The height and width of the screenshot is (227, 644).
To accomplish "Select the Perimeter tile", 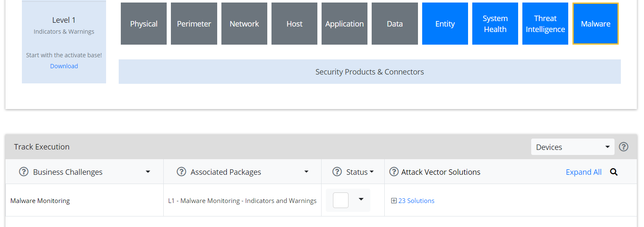I will pyautogui.click(x=194, y=24).
